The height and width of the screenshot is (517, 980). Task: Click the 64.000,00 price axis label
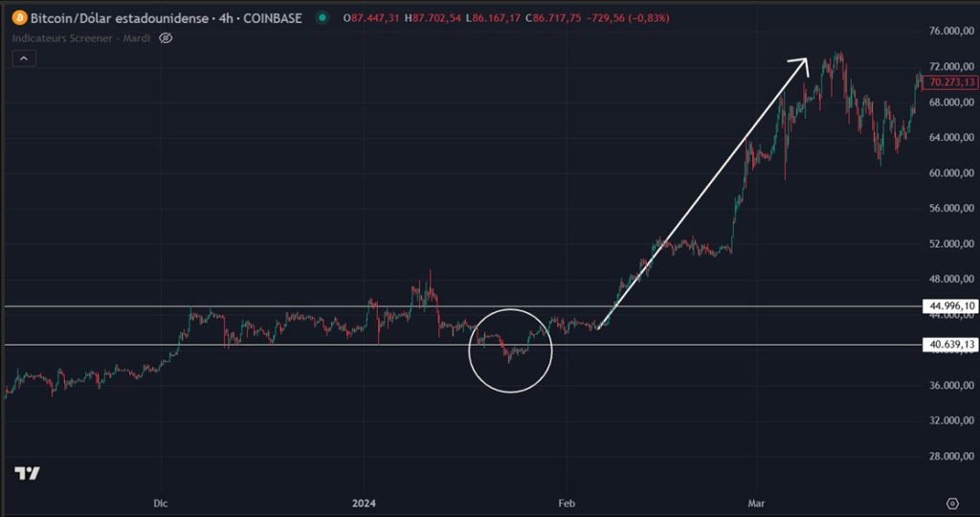pyautogui.click(x=951, y=137)
